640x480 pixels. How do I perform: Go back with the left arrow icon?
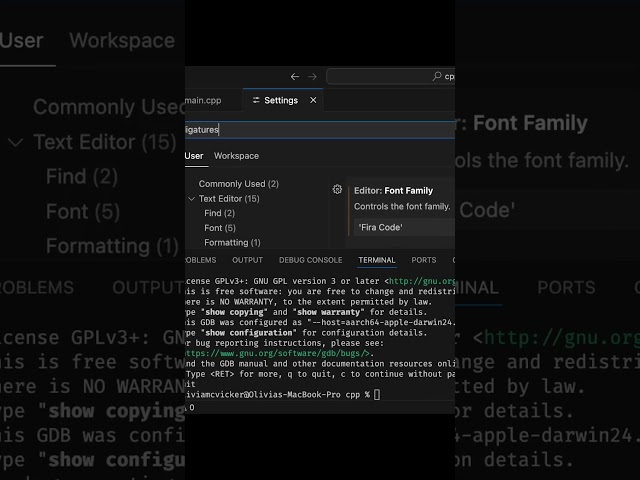pyautogui.click(x=295, y=76)
